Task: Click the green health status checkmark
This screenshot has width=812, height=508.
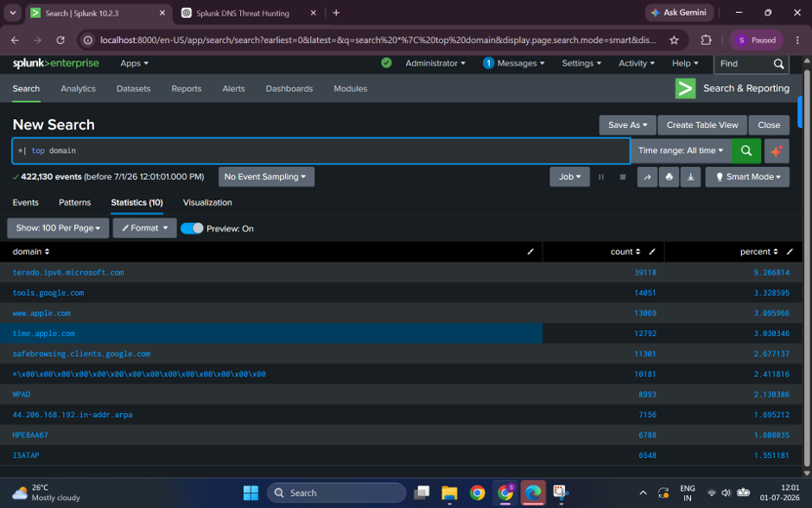Action: [x=386, y=63]
